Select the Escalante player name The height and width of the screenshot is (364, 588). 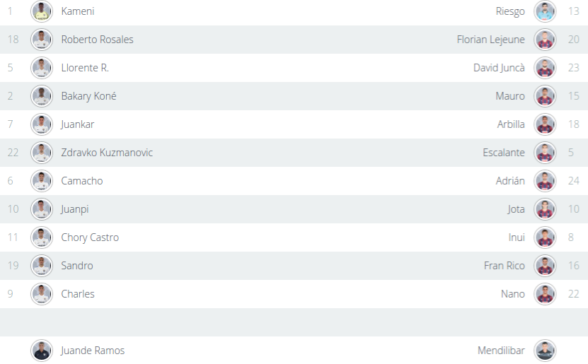click(504, 153)
